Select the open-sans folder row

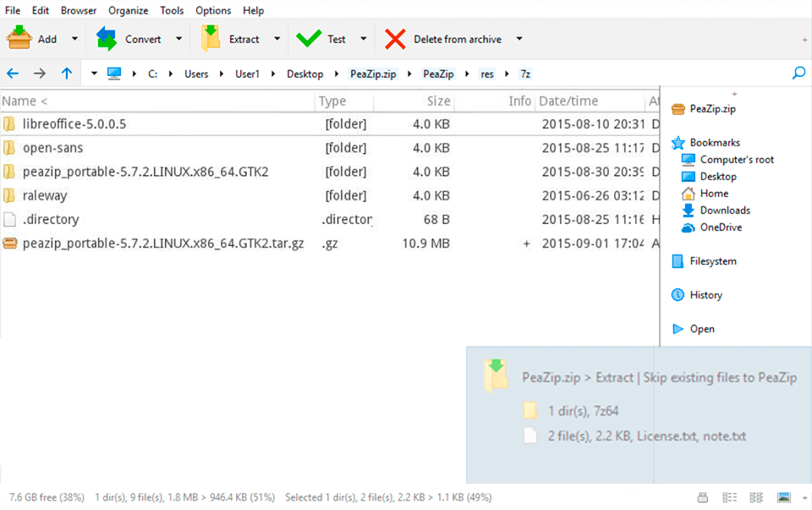pyautogui.click(x=330, y=148)
